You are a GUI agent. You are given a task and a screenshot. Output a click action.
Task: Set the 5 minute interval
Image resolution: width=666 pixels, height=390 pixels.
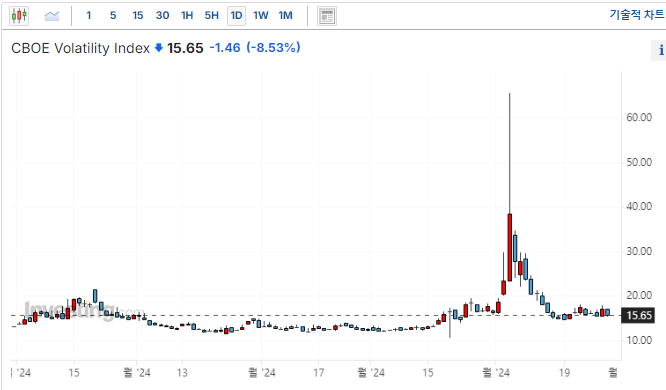tap(113, 16)
